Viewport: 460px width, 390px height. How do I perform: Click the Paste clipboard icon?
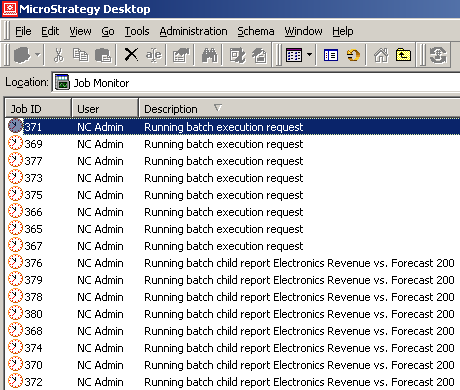click(103, 55)
